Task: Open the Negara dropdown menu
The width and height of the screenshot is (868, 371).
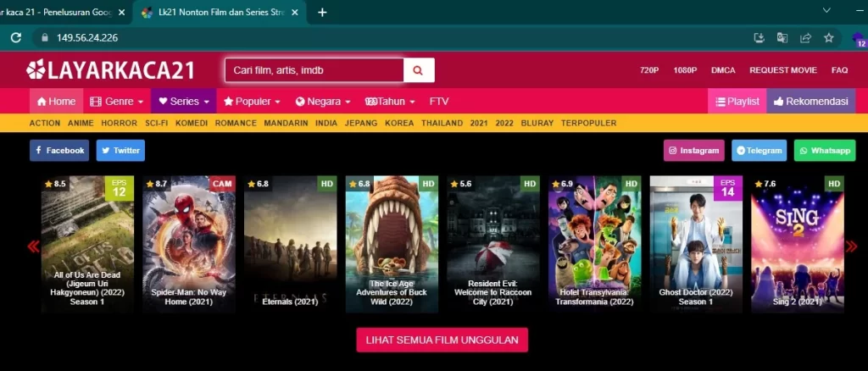Action: [323, 102]
